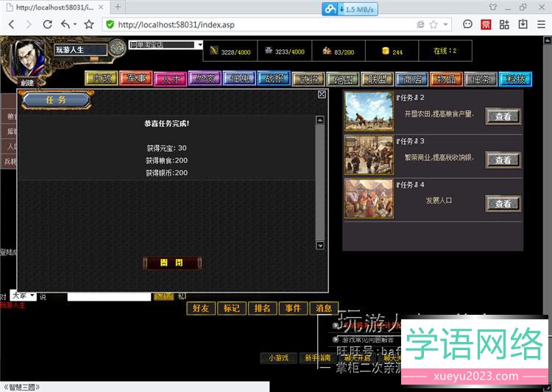Open the 内政 menu tab
Screen dimensions: 552x392
tap(101, 79)
